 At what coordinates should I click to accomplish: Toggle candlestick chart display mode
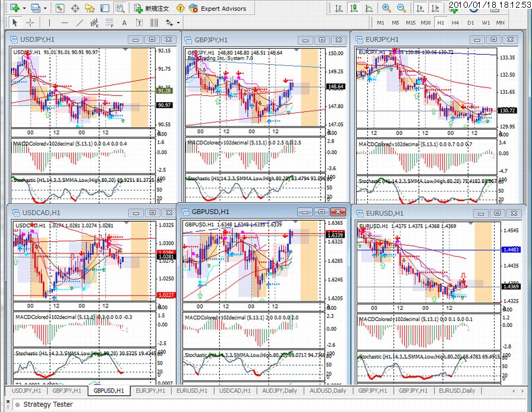(x=354, y=8)
